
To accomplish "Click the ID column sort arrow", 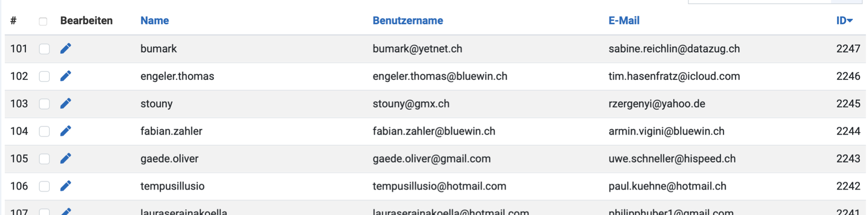I will coord(850,21).
